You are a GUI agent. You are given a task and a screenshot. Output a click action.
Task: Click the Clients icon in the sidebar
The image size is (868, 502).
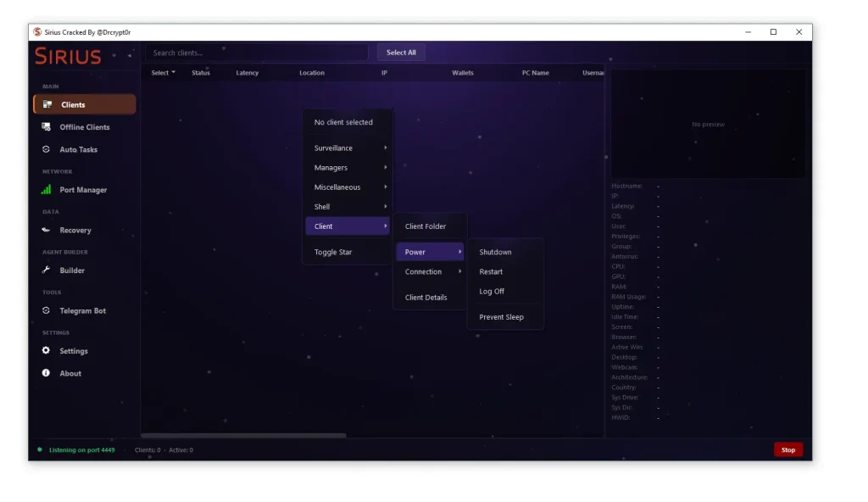[47, 104]
